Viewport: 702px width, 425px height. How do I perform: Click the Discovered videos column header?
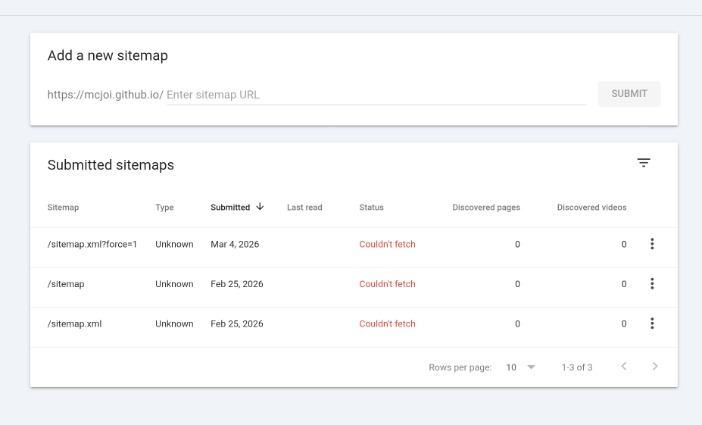(591, 208)
